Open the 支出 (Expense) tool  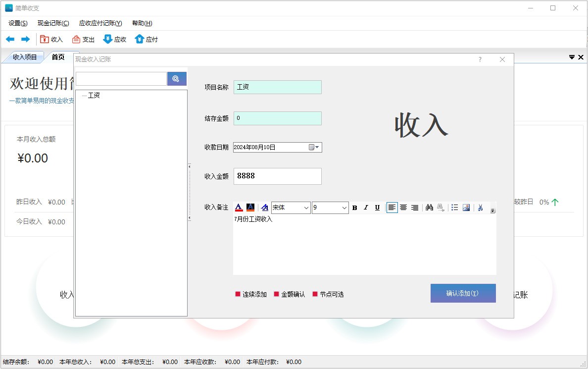83,39
